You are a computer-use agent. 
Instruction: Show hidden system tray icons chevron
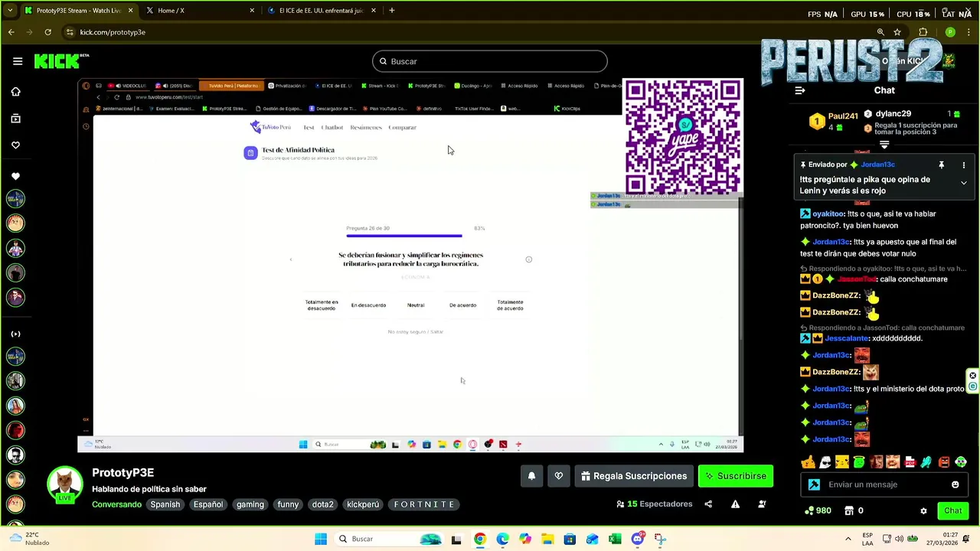(x=848, y=539)
